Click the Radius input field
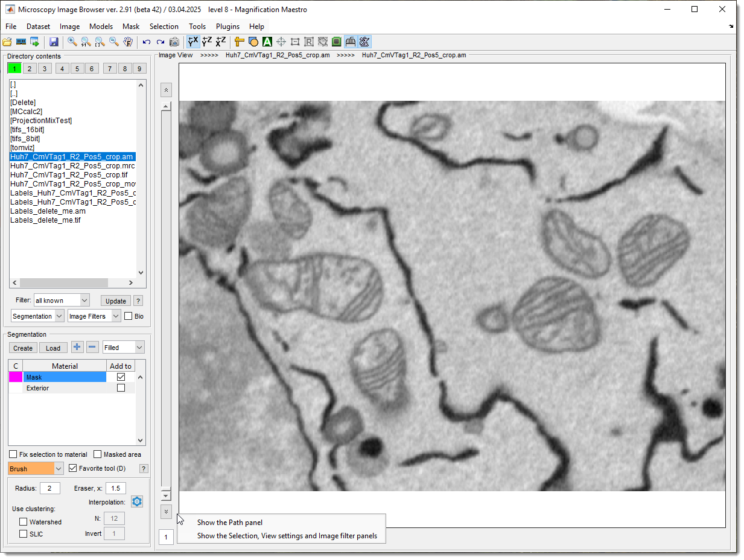Image resolution: width=744 pixels, height=560 pixels. [x=50, y=488]
